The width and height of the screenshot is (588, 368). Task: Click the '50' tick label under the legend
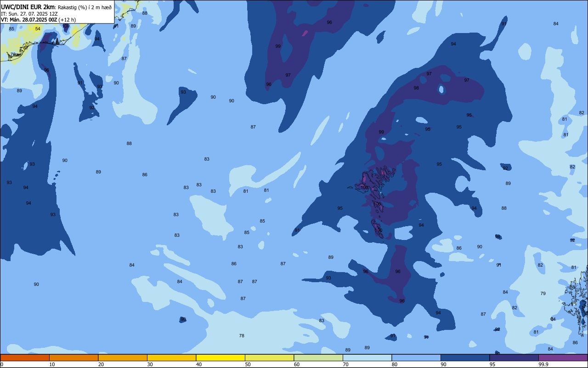click(249, 364)
